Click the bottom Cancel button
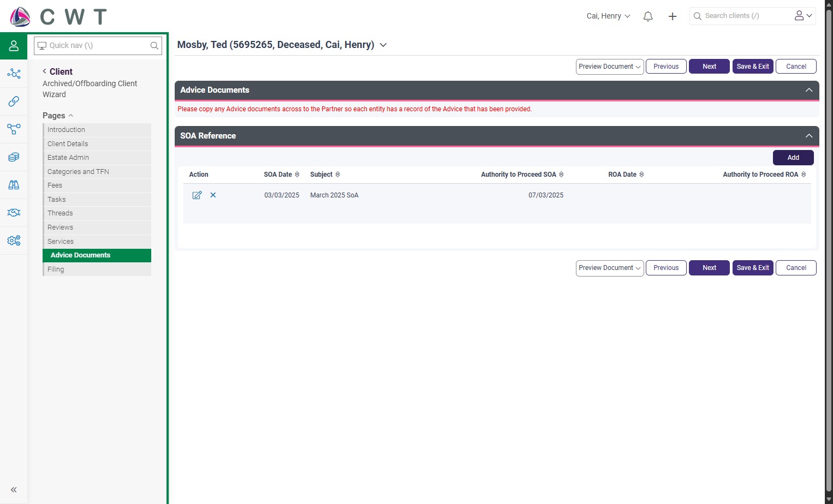Image resolution: width=833 pixels, height=504 pixels. click(x=796, y=268)
